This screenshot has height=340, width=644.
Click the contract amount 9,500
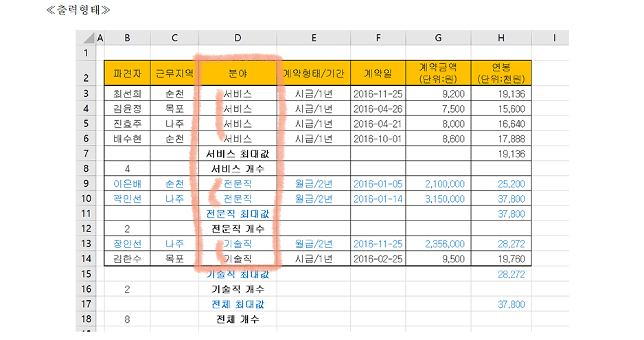438,258
